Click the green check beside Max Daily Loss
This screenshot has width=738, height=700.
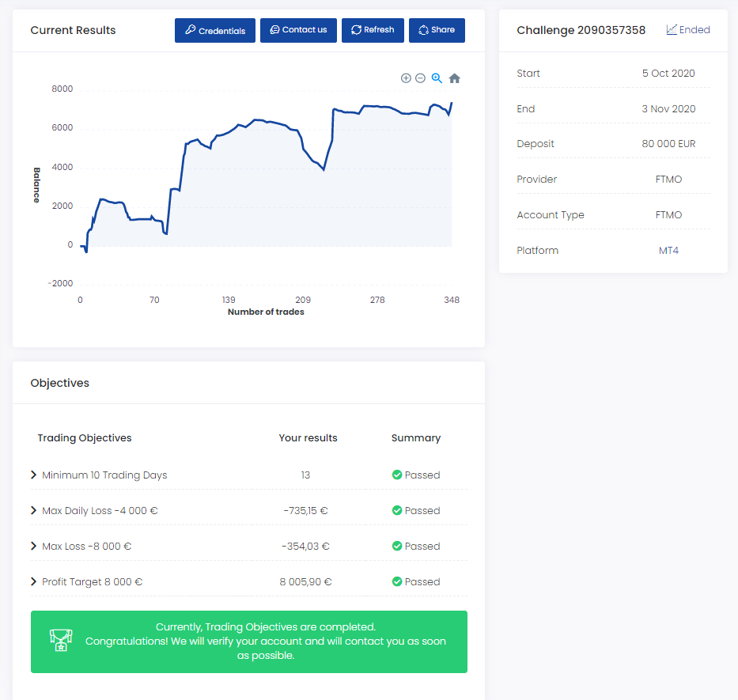[397, 511]
